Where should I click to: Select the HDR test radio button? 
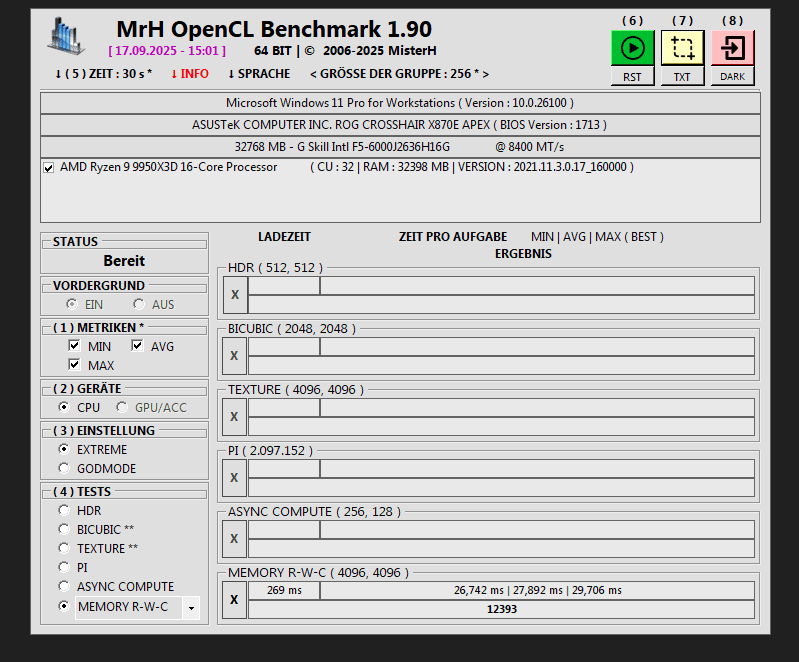64,510
